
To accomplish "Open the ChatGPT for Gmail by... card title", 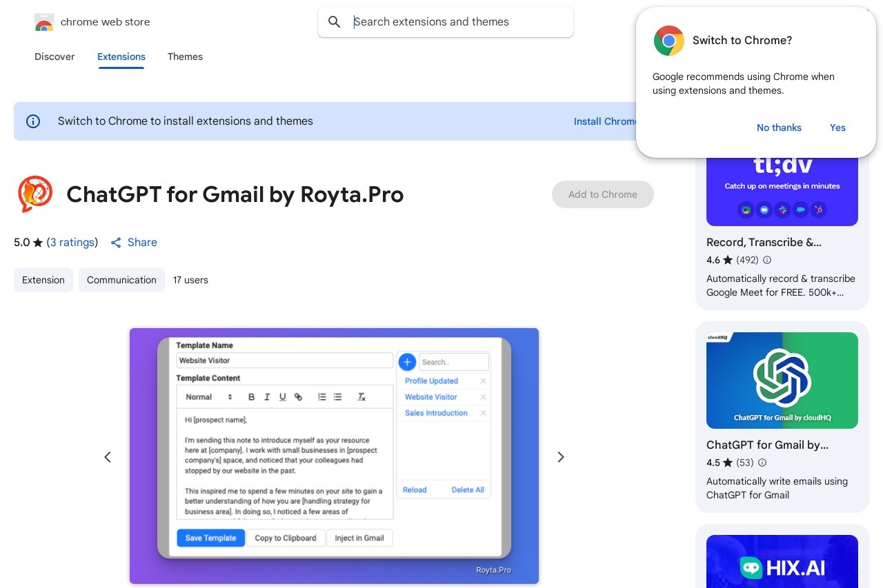I will pyautogui.click(x=767, y=445).
